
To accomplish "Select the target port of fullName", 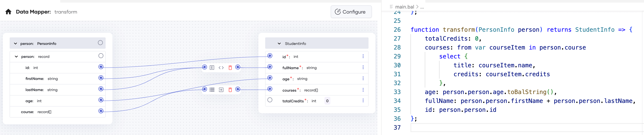I will point(270,67).
